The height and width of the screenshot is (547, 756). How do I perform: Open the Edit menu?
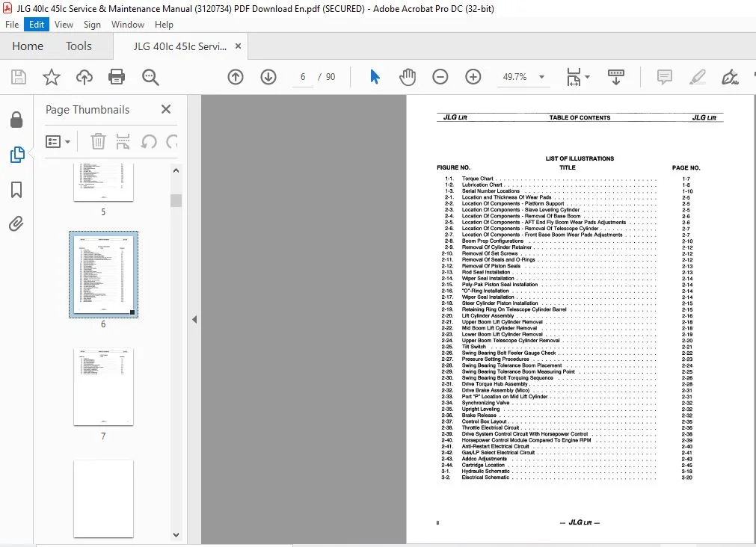(x=37, y=25)
